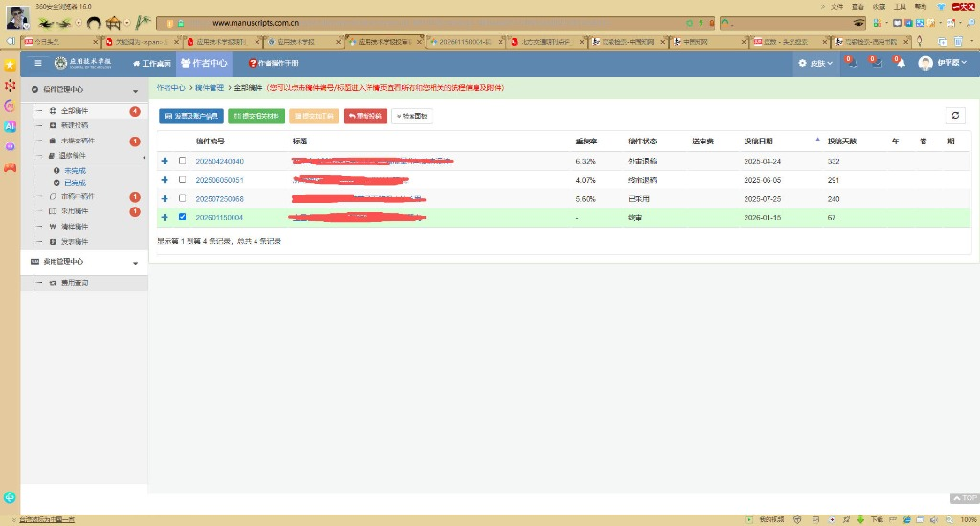Click the red question mark help icon
The image size is (980, 526).
254,63
